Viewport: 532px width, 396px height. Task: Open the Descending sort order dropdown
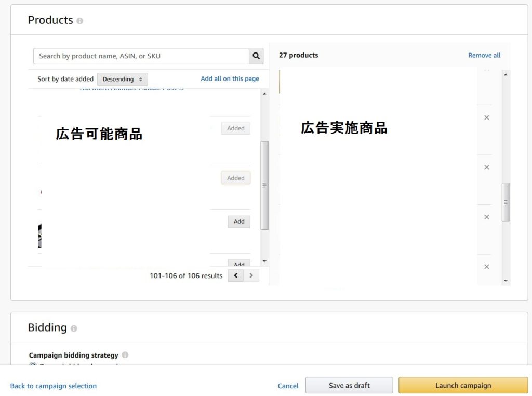[x=122, y=80]
